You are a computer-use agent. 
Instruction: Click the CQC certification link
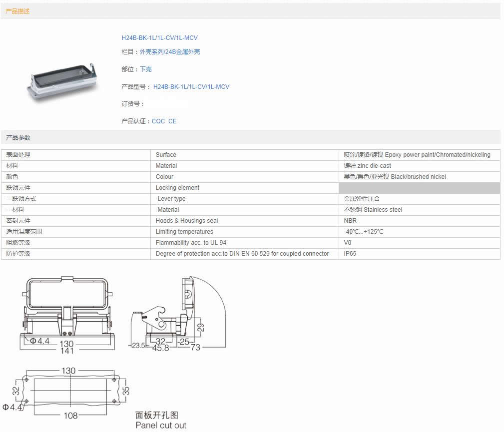pyautogui.click(x=158, y=121)
